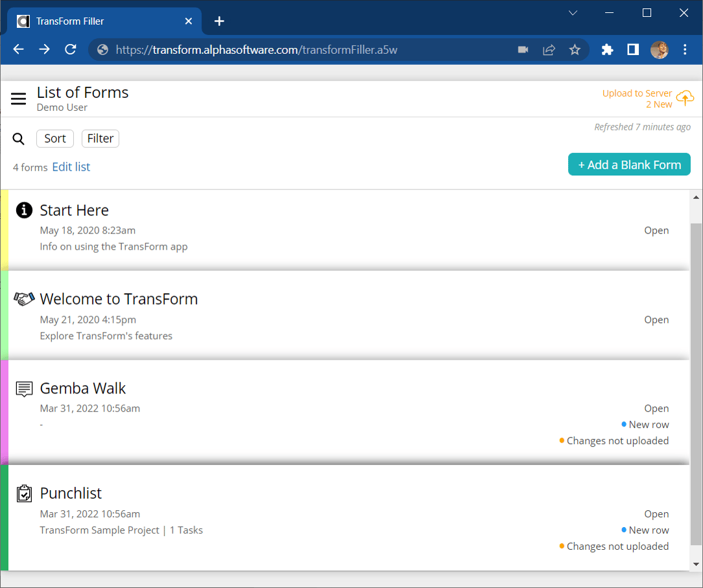Image resolution: width=703 pixels, height=588 pixels.
Task: Open a new browser tab
Action: click(219, 21)
